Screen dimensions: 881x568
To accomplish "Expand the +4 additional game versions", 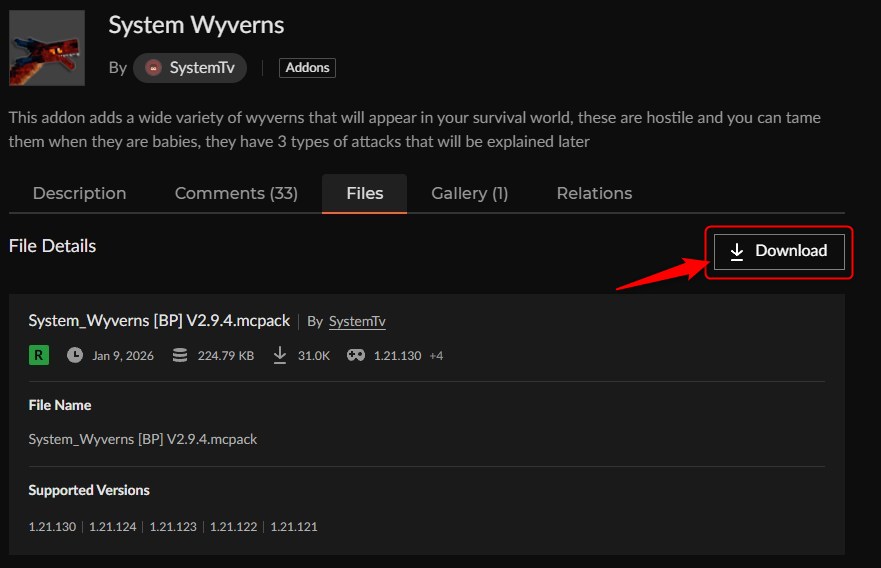I will [436, 356].
